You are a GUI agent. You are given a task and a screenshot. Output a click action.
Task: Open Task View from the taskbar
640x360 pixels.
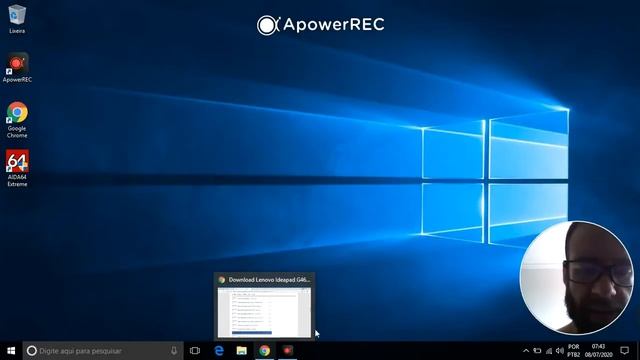[195, 351]
